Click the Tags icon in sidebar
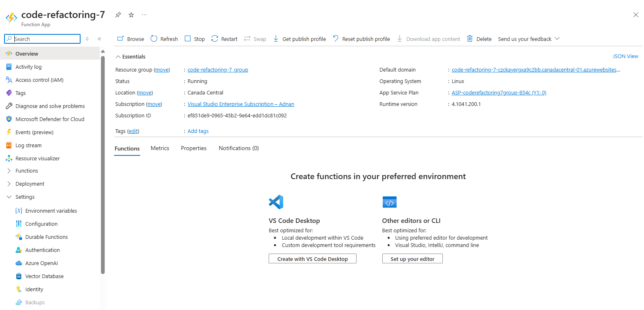This screenshot has height=310, width=644. [x=9, y=93]
